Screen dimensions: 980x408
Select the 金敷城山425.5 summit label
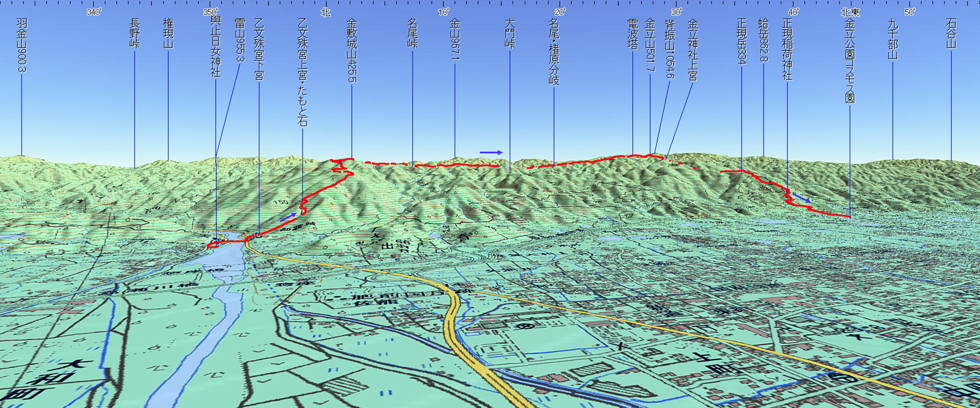(352, 50)
